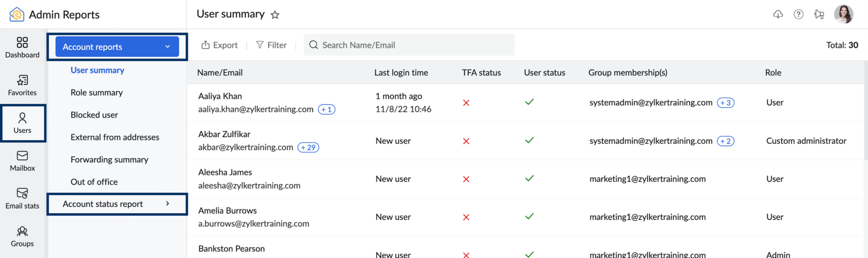Click the Total: 30 count

pyautogui.click(x=842, y=45)
